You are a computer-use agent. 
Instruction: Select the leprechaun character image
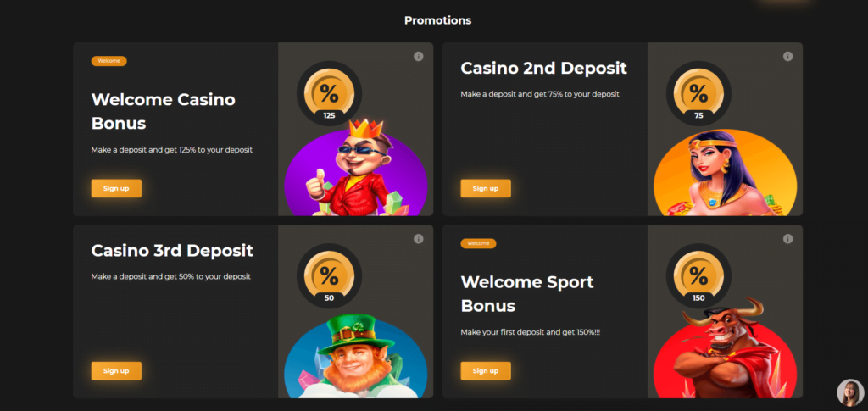356,356
